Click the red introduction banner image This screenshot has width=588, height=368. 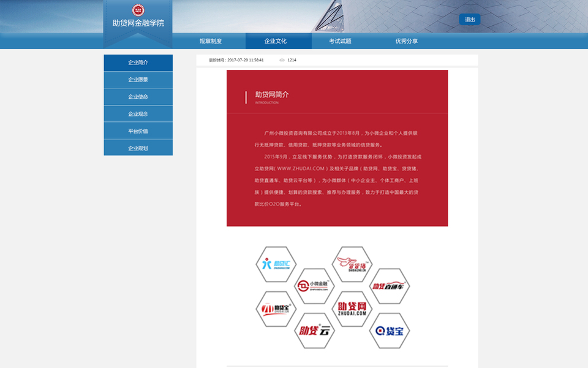[x=337, y=148]
